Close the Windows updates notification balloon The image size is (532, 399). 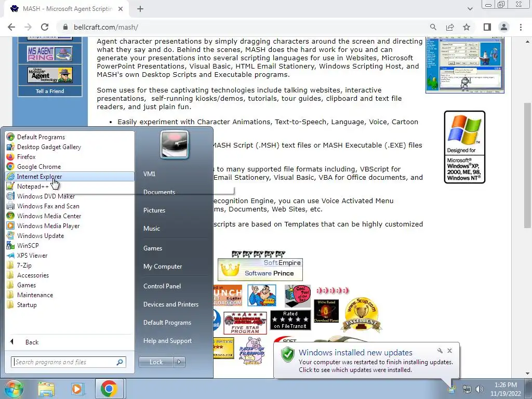(x=449, y=351)
